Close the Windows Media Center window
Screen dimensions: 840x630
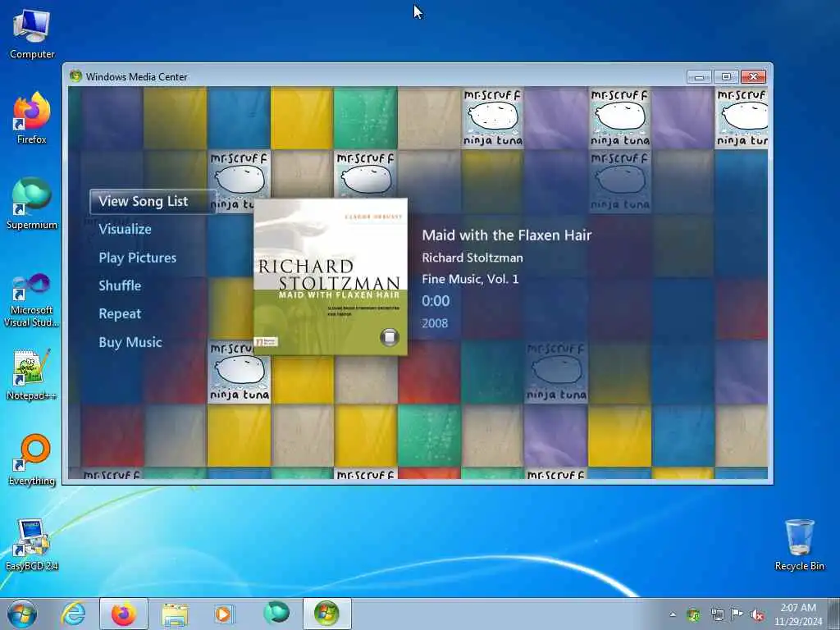click(x=753, y=77)
